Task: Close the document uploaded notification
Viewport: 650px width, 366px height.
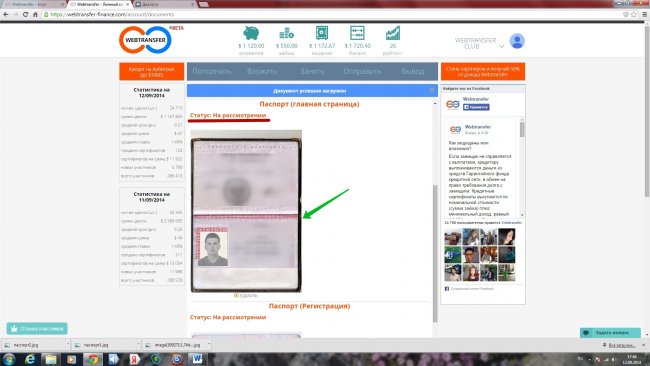Action: pyautogui.click(x=432, y=90)
